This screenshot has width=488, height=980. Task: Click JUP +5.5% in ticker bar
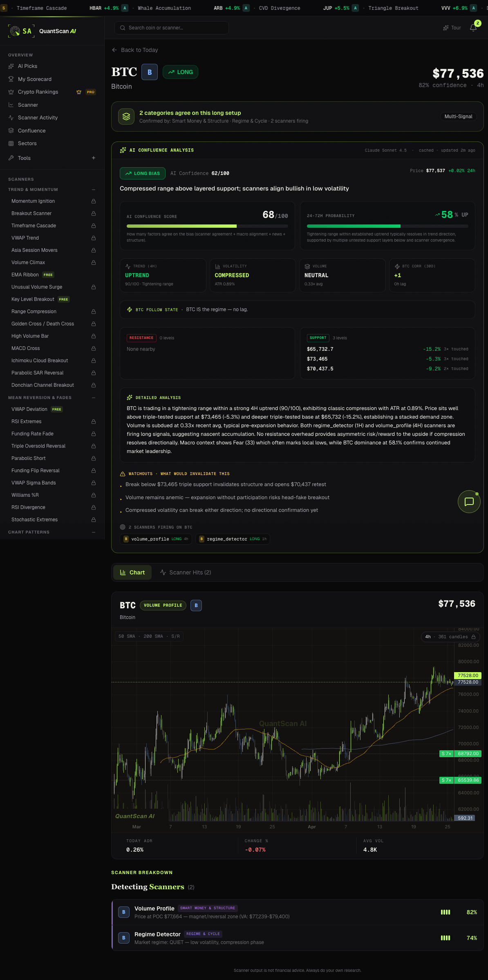(x=341, y=8)
